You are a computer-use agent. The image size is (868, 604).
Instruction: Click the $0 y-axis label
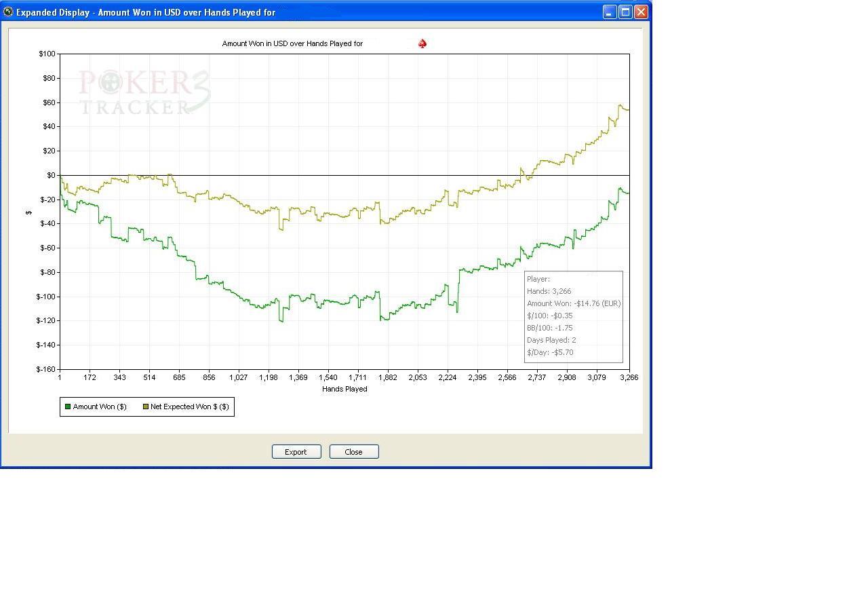(x=51, y=175)
